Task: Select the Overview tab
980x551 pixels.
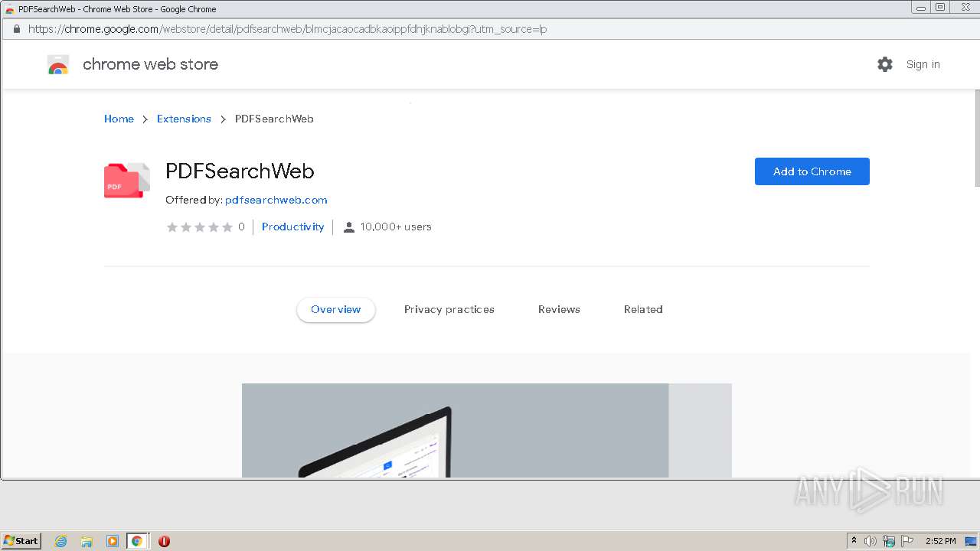Action: [336, 309]
